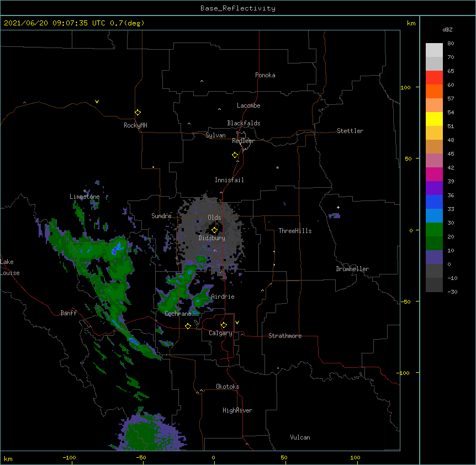The height and width of the screenshot is (465, 476).
Task: Click the -100 tick on bottom axis
Action: click(69, 457)
